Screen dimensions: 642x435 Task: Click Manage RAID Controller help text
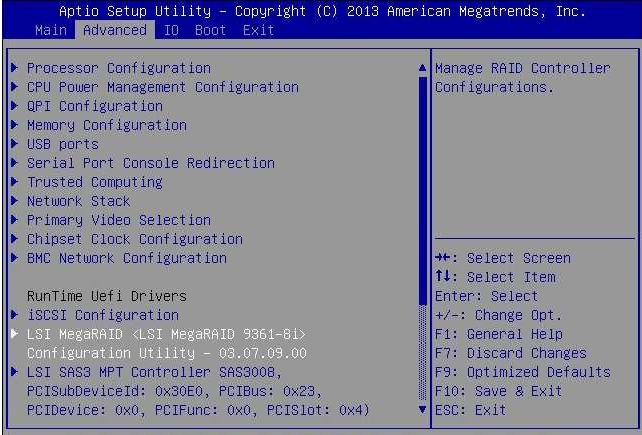(523, 77)
